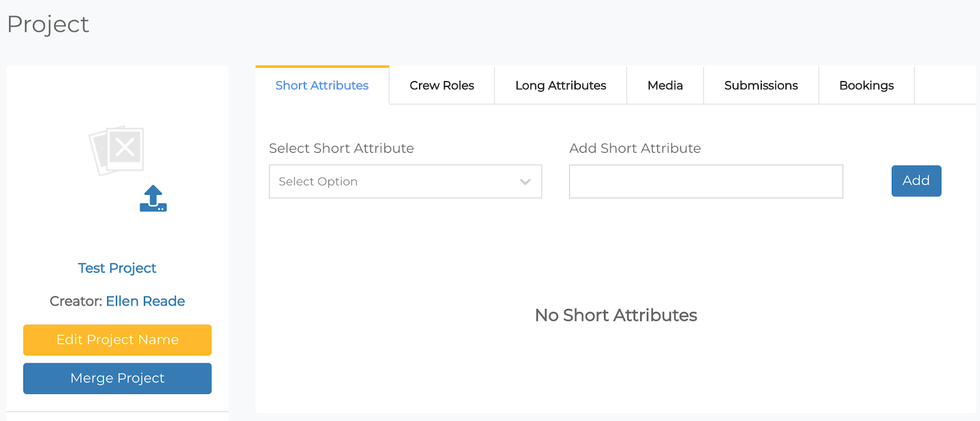Open creator Ellen Reade's profile link
980x421 pixels.
pos(145,302)
